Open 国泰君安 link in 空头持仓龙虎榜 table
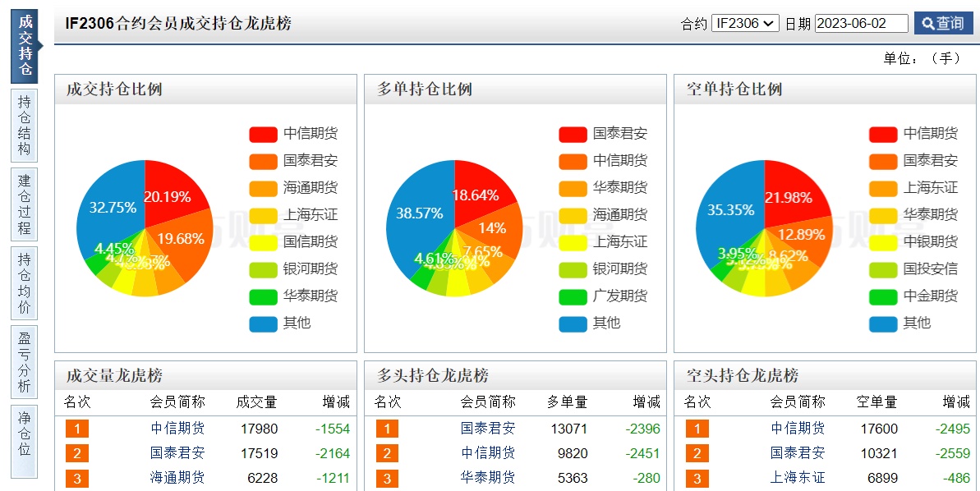This screenshot has height=491, width=980. [x=798, y=453]
